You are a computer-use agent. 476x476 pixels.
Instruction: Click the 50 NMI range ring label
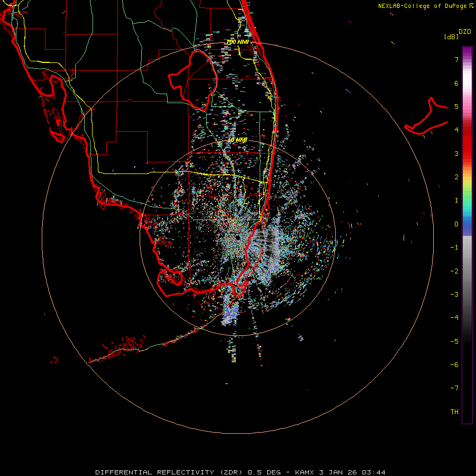pos(237,140)
